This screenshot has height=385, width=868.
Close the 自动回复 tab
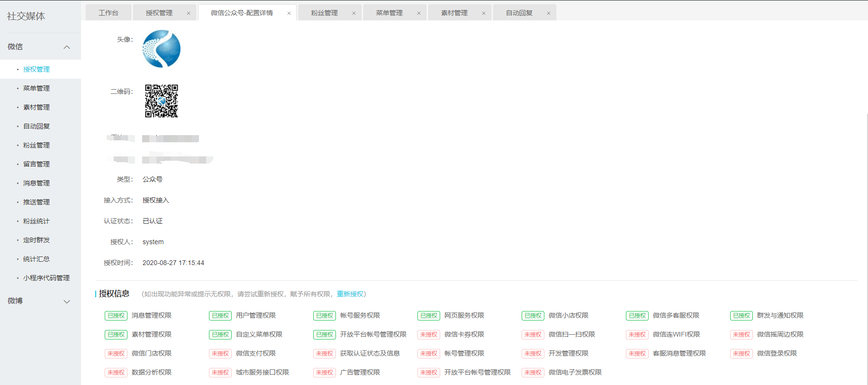[x=549, y=13]
